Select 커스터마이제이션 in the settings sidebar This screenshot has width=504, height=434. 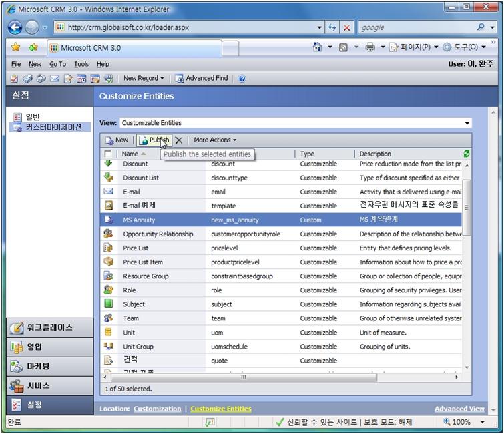(50, 127)
